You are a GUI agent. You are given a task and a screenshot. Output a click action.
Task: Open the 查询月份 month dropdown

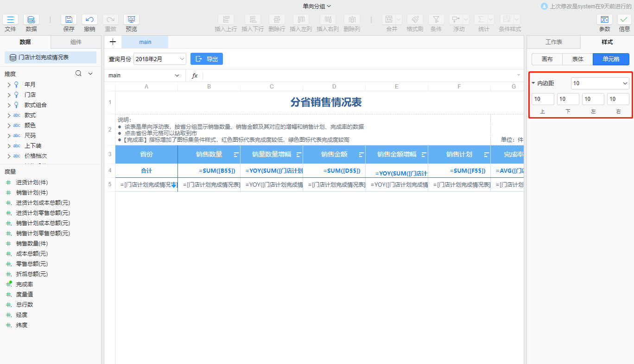click(x=159, y=59)
